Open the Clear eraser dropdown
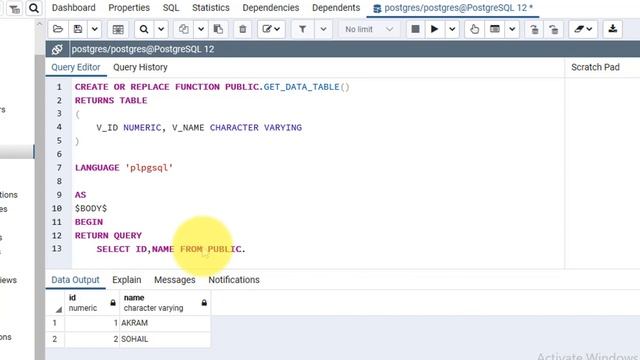640x360 pixels. click(583, 29)
